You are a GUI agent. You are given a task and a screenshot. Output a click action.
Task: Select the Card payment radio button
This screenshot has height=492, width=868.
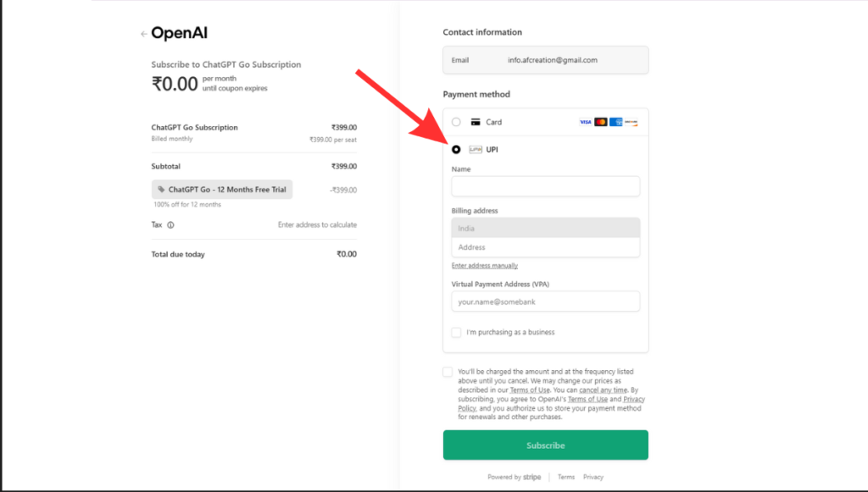[454, 121]
